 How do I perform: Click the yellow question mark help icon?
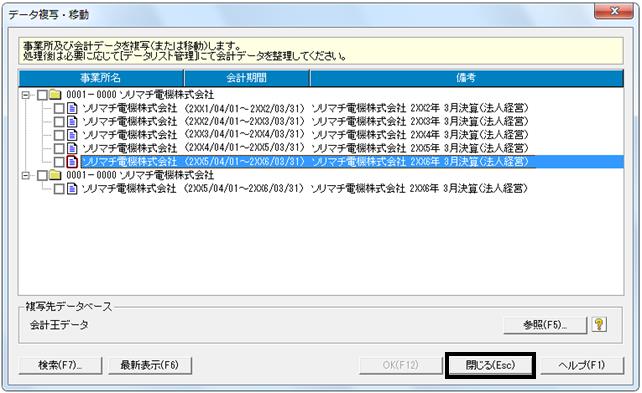coord(599,325)
